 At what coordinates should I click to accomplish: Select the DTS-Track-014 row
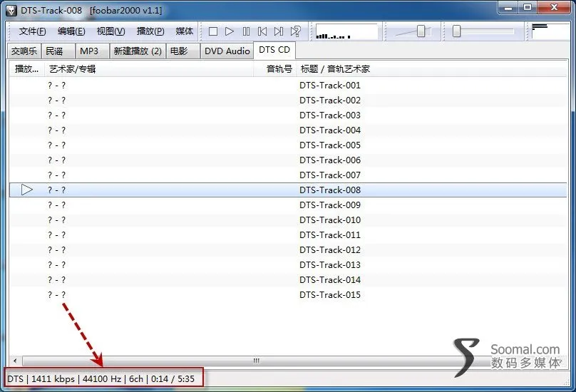288,280
